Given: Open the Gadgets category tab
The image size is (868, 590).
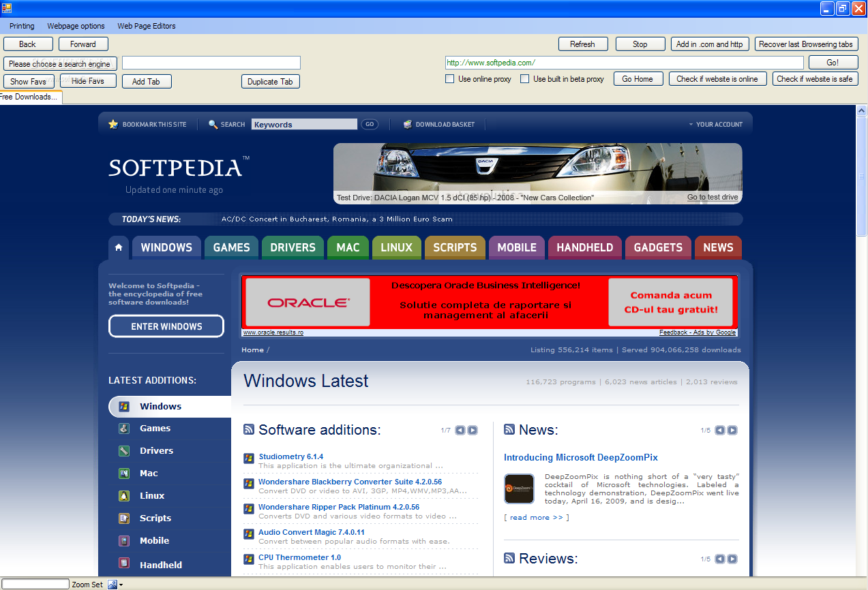Looking at the screenshot, I should [658, 248].
